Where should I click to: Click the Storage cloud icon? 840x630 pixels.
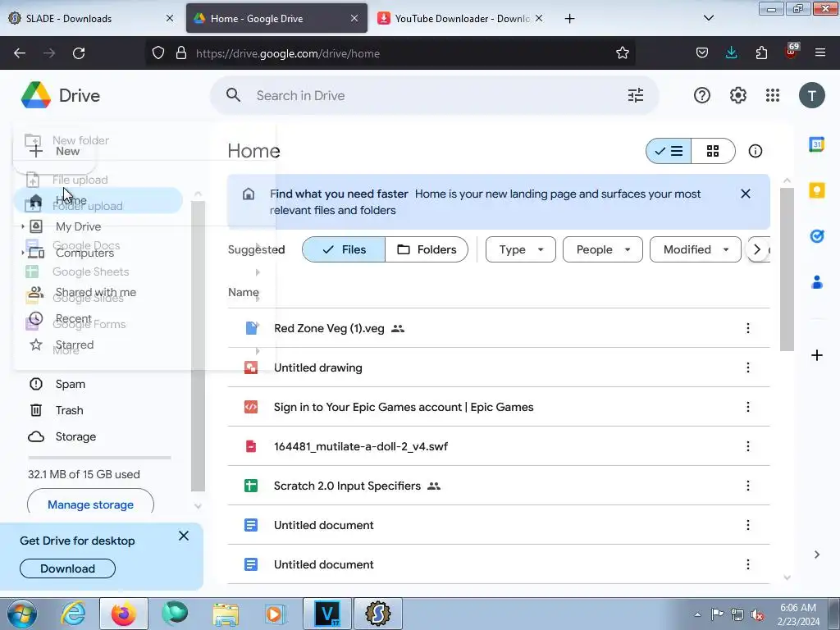(36, 436)
